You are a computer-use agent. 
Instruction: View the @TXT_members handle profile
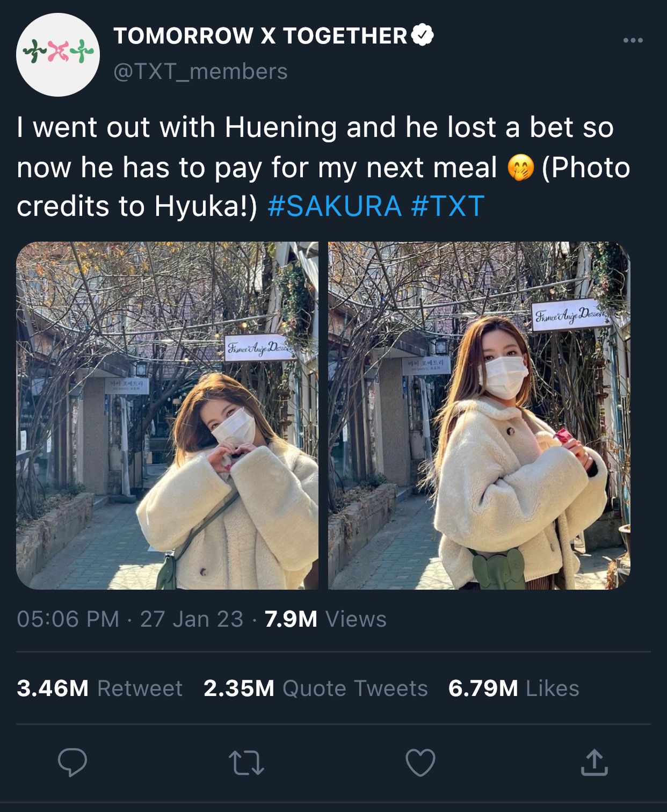click(201, 71)
